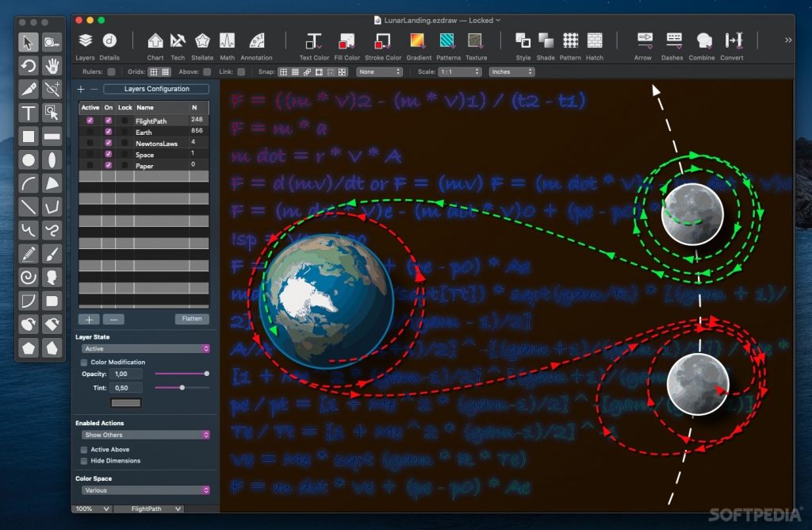This screenshot has width=812, height=530.
Task: Open the Inches units dropdown
Action: pos(511,72)
